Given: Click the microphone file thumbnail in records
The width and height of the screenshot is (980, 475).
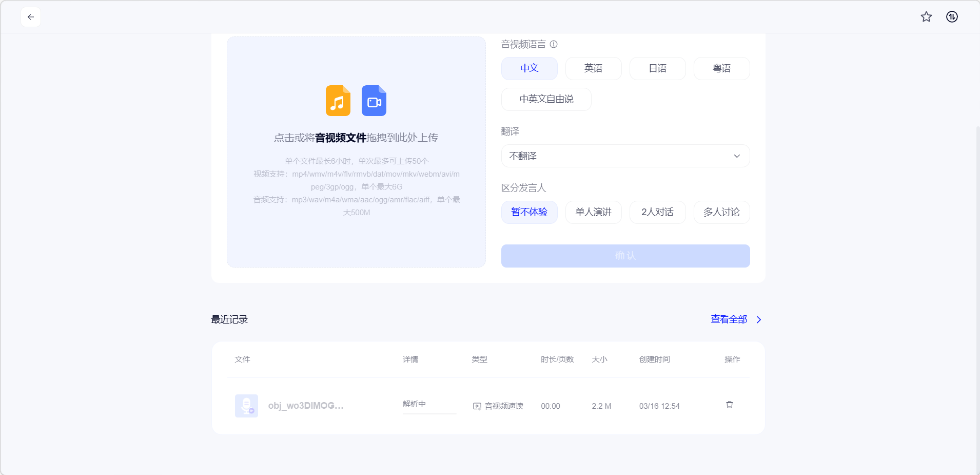Looking at the screenshot, I should (x=246, y=406).
